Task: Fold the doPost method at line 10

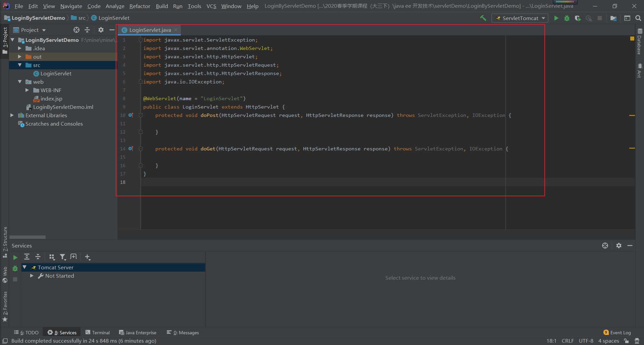Action: pos(141,115)
